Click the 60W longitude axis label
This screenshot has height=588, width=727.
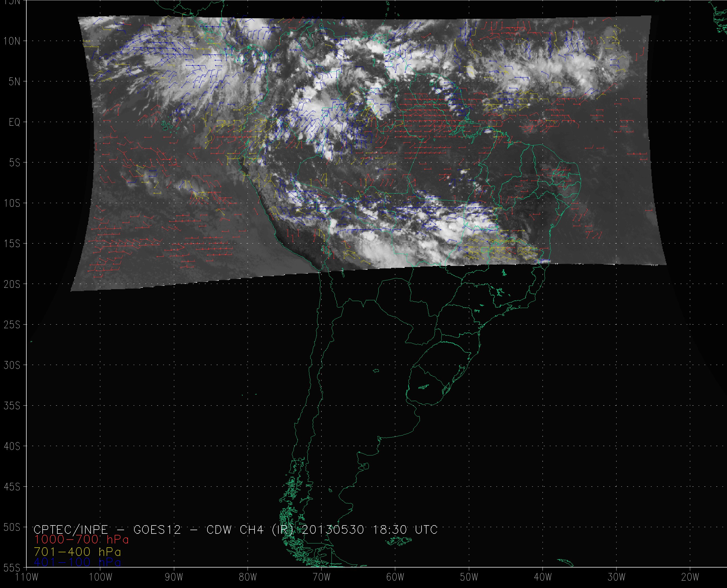(395, 577)
